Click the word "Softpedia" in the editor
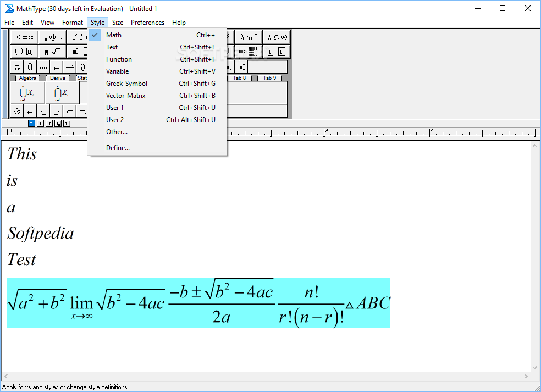 [x=40, y=234]
